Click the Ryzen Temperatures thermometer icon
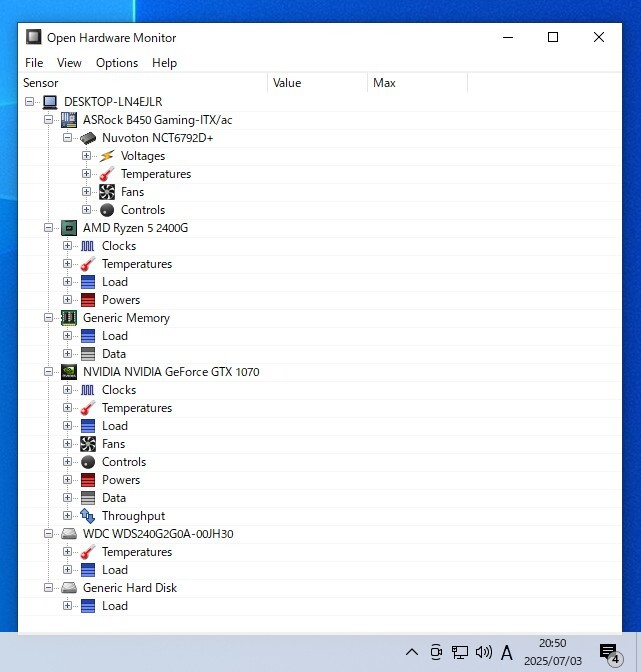The image size is (641, 672). coord(88,264)
